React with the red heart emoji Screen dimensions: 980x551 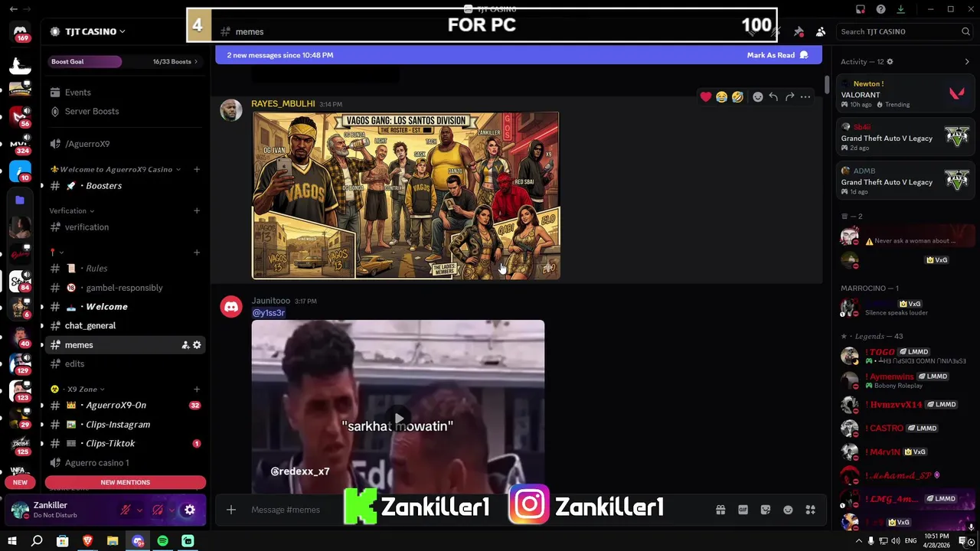[x=705, y=97]
